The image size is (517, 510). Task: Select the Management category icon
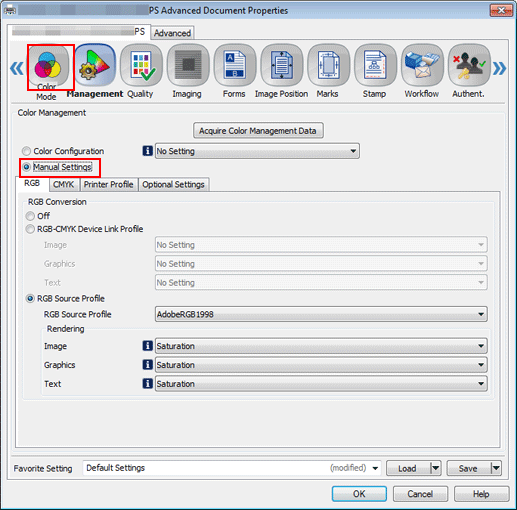point(95,65)
